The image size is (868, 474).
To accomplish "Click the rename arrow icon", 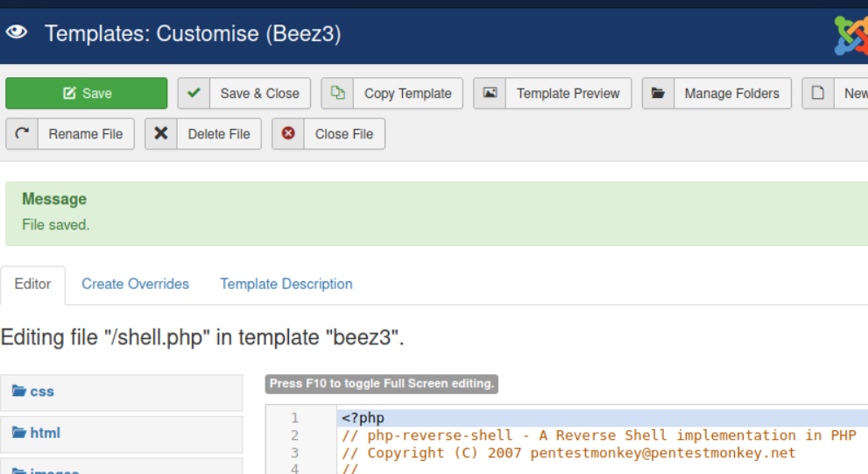I will pyautogui.click(x=22, y=133).
